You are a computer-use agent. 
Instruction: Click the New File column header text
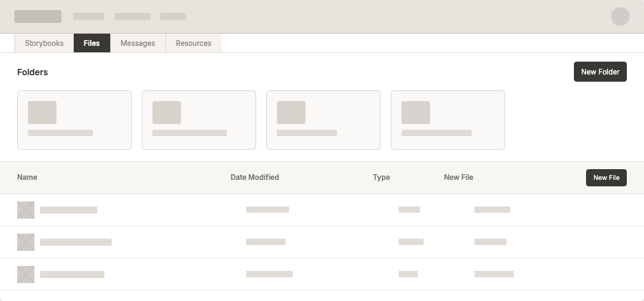(459, 177)
